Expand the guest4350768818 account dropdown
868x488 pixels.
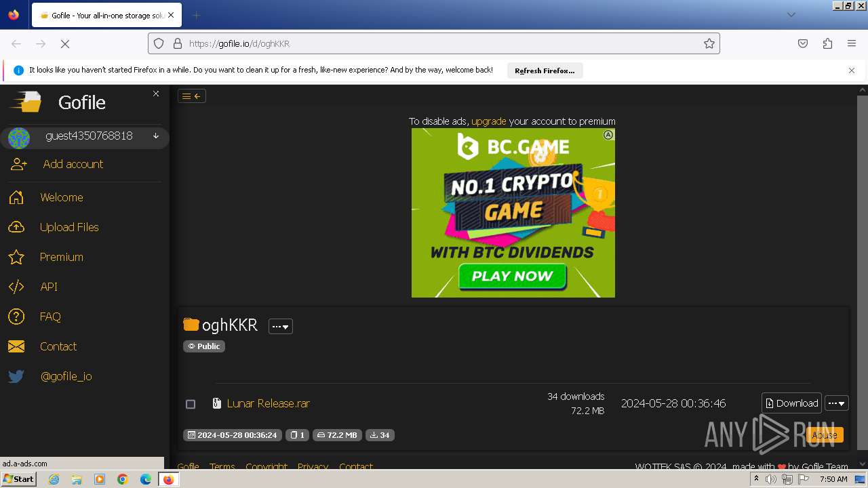click(x=156, y=136)
